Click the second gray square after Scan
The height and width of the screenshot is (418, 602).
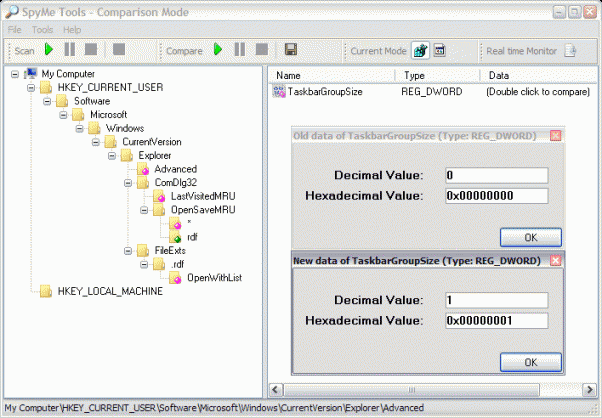119,50
